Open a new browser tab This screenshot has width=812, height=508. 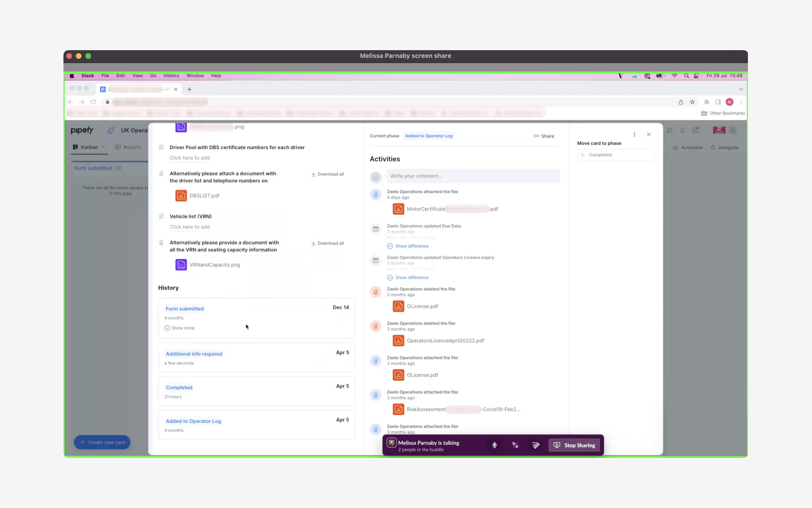[x=189, y=89]
